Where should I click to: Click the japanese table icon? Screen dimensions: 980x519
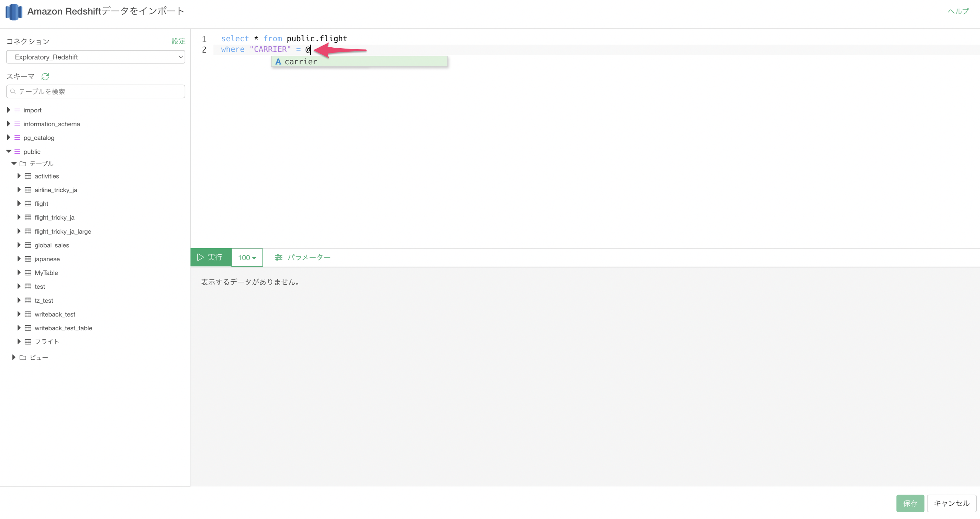coord(28,259)
